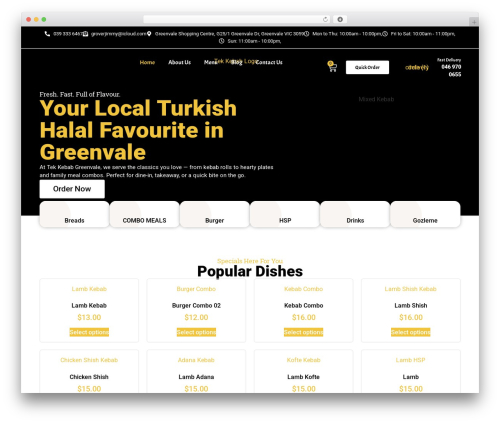Click the yellow Lamb Shish Kebab title link
This screenshot has height=423, width=500.
(x=411, y=289)
